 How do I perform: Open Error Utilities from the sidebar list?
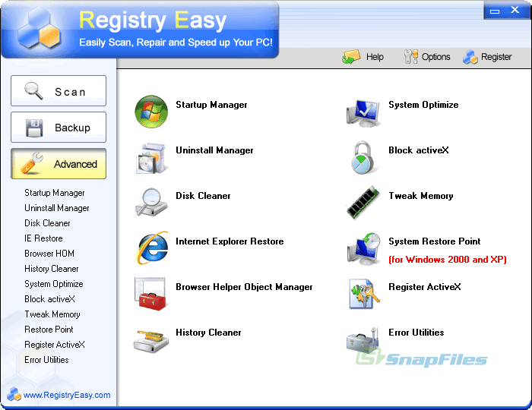coord(46,360)
